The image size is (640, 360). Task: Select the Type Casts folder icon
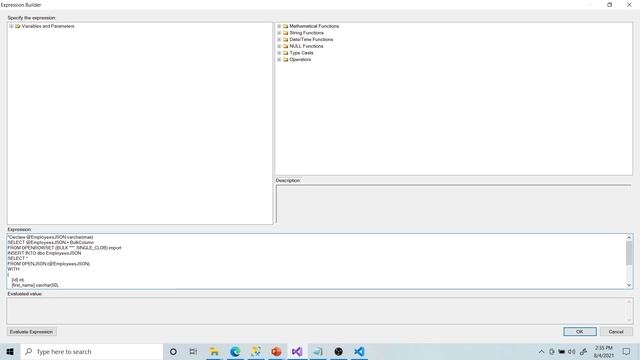pyautogui.click(x=286, y=53)
